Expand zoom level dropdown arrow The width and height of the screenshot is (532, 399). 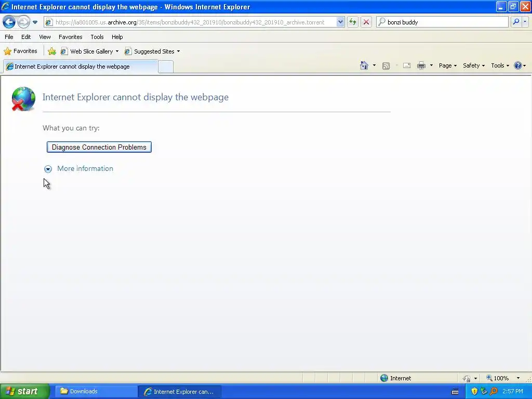(518, 378)
